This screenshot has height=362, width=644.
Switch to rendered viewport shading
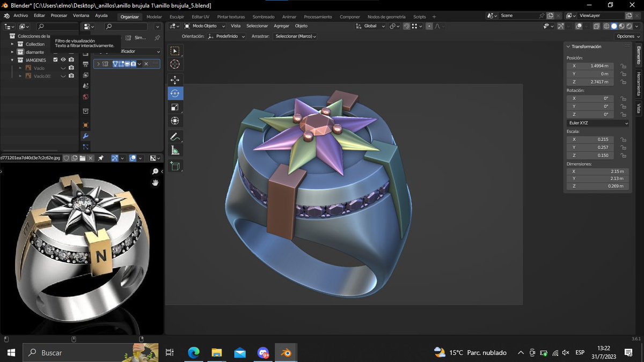(x=630, y=26)
